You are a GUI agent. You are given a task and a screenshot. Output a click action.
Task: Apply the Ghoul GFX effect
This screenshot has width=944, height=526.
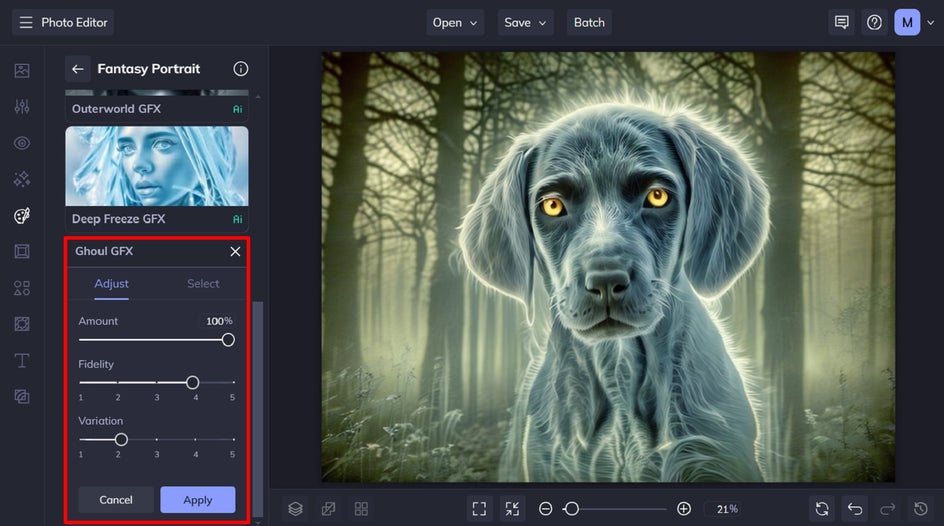(197, 500)
